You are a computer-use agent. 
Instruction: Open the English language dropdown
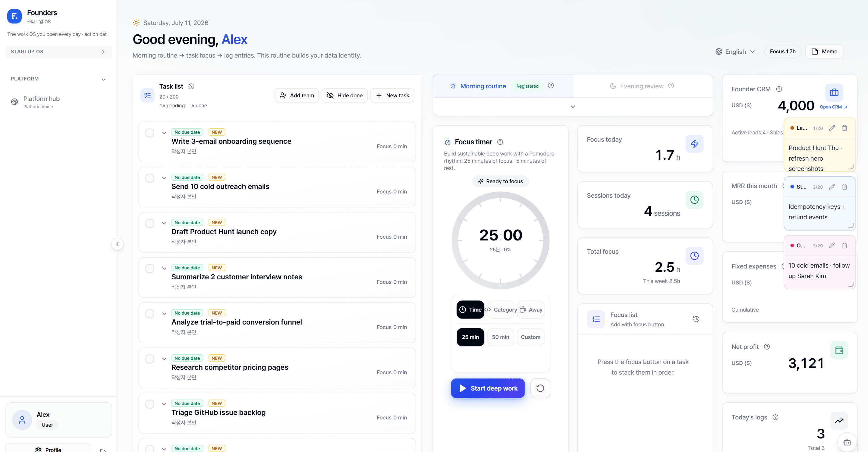pyautogui.click(x=735, y=52)
